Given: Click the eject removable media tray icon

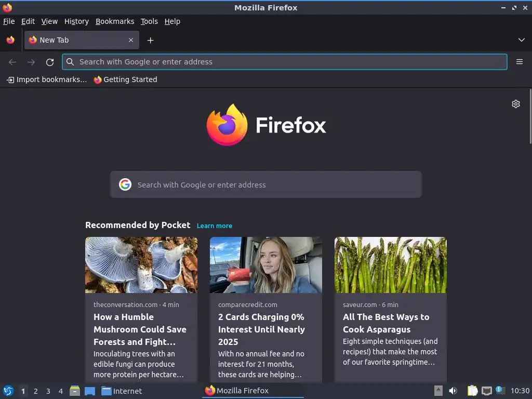Looking at the screenshot, I should (x=438, y=391).
